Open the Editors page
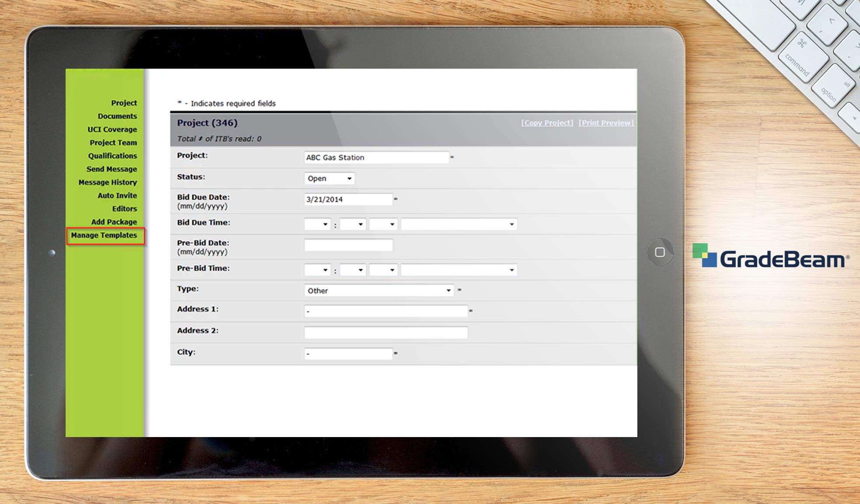The width and height of the screenshot is (860, 504). tap(125, 209)
